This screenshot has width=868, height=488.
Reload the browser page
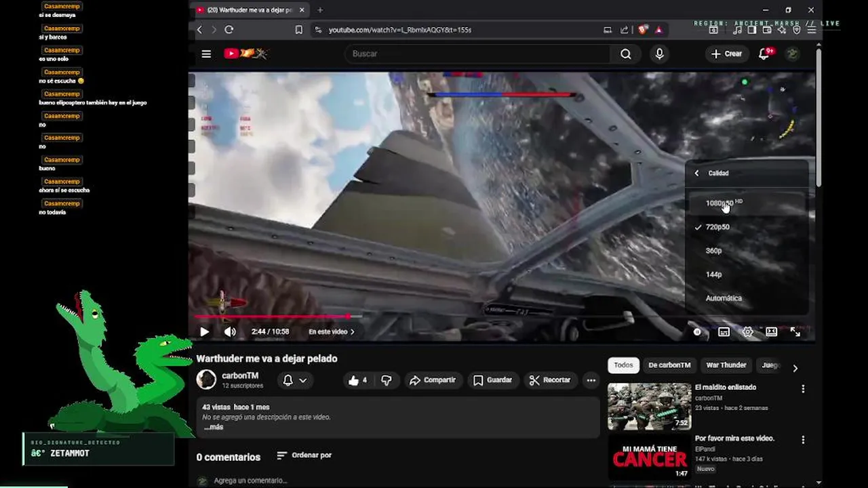pyautogui.click(x=229, y=30)
